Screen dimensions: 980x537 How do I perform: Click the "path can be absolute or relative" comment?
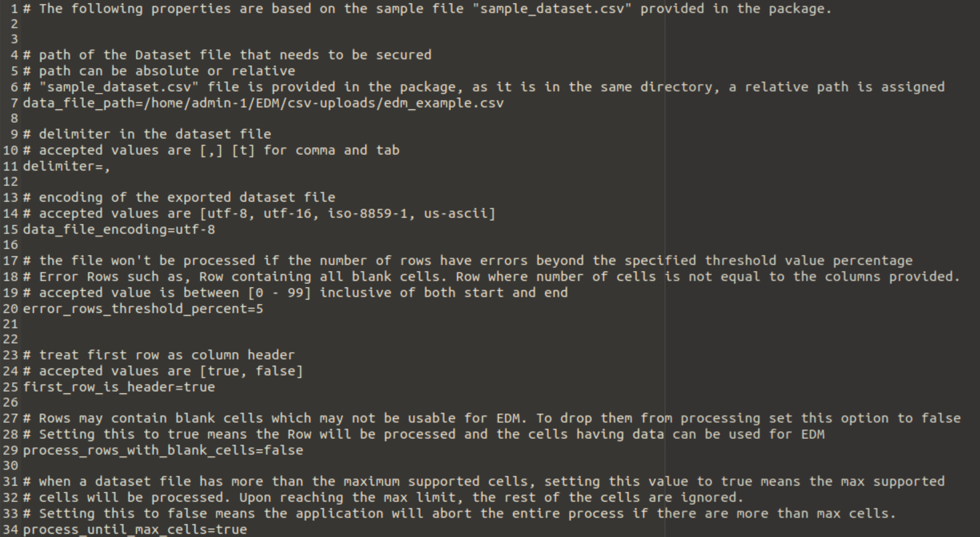[159, 71]
